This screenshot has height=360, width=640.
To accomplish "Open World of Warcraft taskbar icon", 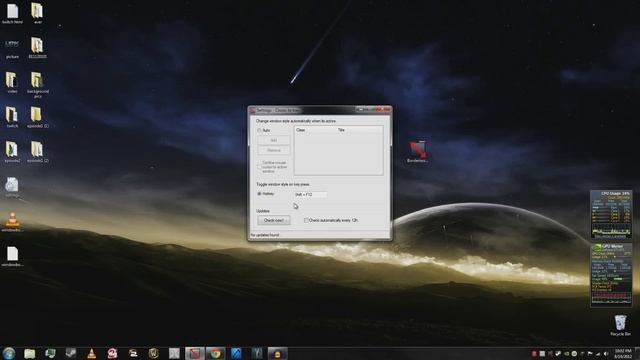I will (153, 353).
